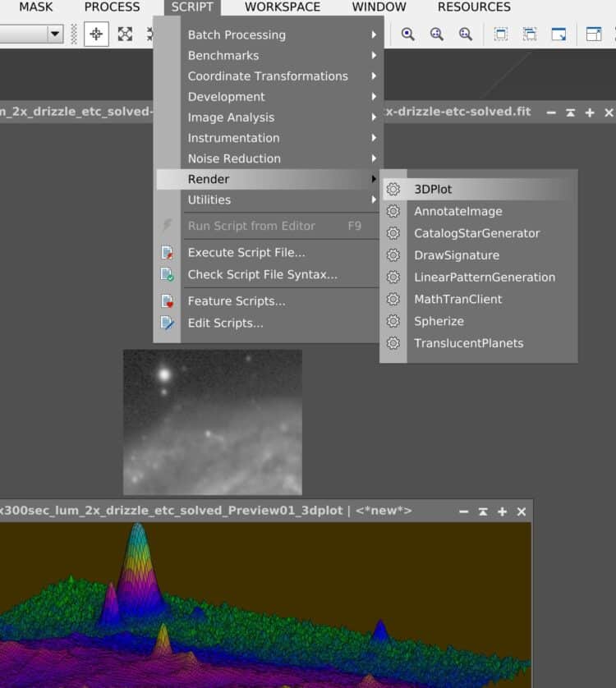Close the drizzle-etc-solved.fit window
The height and width of the screenshot is (688, 616).
609,112
